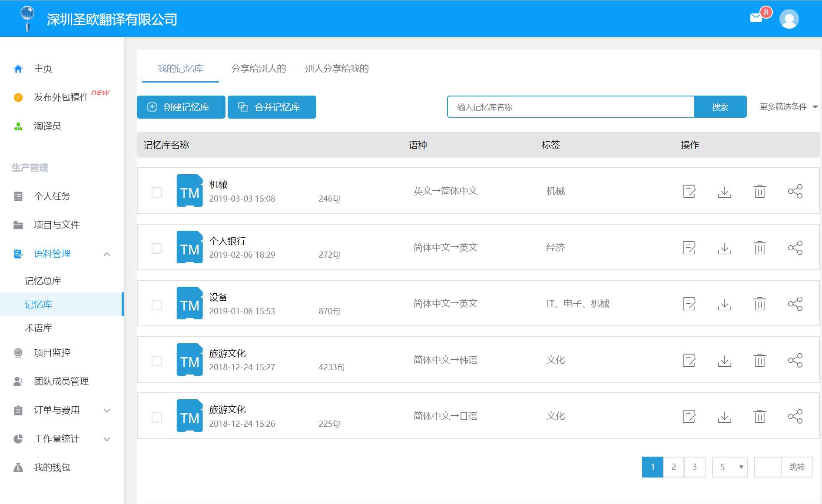Click the edit icon for 机械 memory

pos(689,191)
